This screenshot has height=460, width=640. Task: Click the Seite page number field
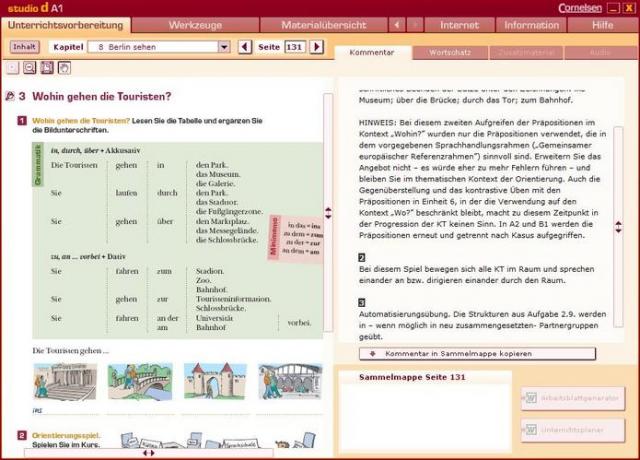click(x=294, y=47)
